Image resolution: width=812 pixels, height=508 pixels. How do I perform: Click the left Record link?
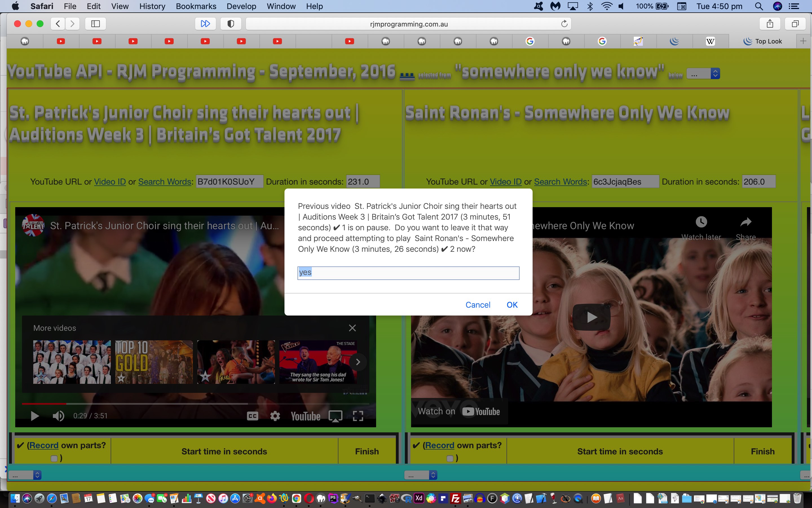click(44, 446)
